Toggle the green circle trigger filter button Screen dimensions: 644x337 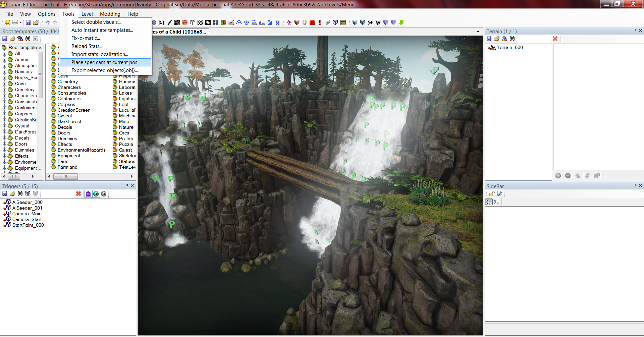[x=96, y=194]
